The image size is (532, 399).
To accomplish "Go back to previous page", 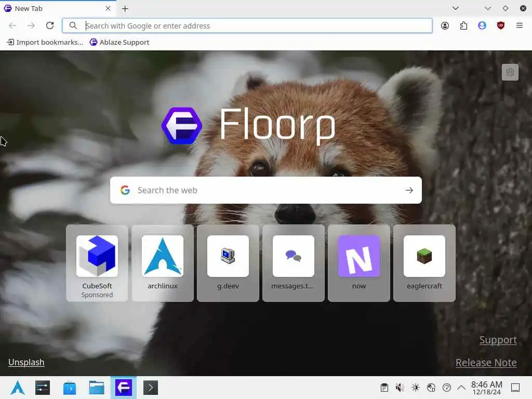I will click(x=12, y=25).
